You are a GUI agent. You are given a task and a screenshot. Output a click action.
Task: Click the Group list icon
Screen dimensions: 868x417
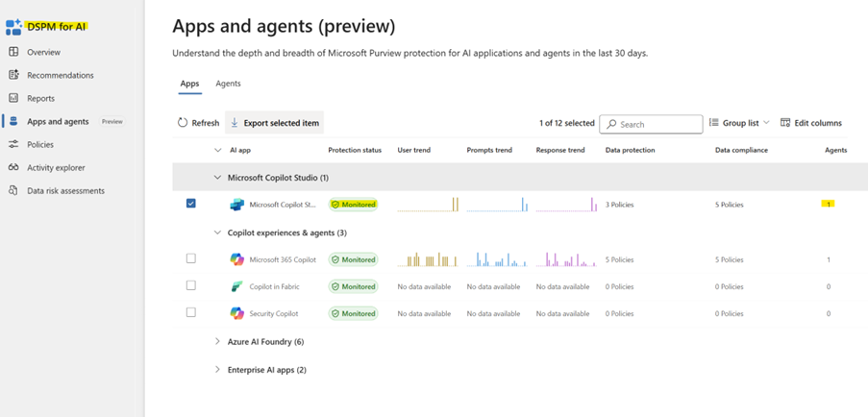pyautogui.click(x=714, y=123)
